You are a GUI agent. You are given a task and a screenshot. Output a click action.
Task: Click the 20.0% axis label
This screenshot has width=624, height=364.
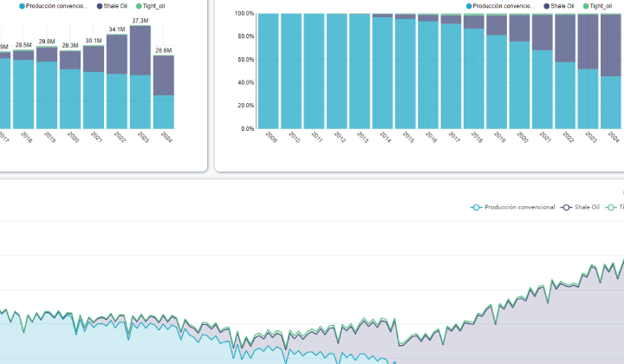pos(246,106)
